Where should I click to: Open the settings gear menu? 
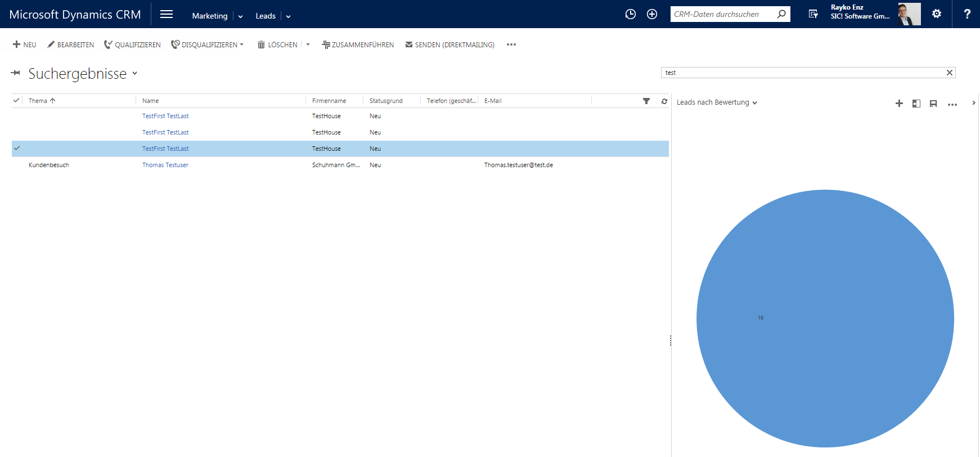(x=936, y=14)
